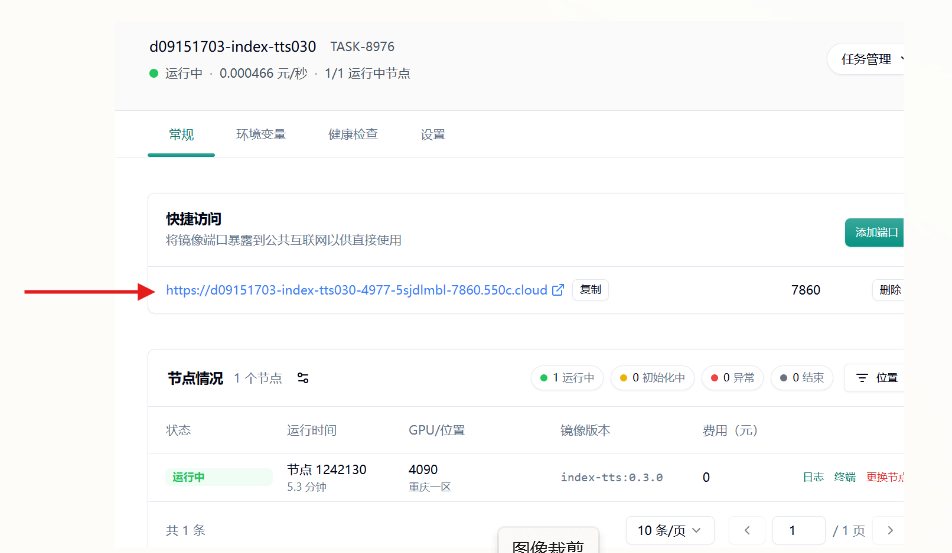Toggle the 异常 status filter chip
This screenshot has height=553, width=952.
[731, 378]
